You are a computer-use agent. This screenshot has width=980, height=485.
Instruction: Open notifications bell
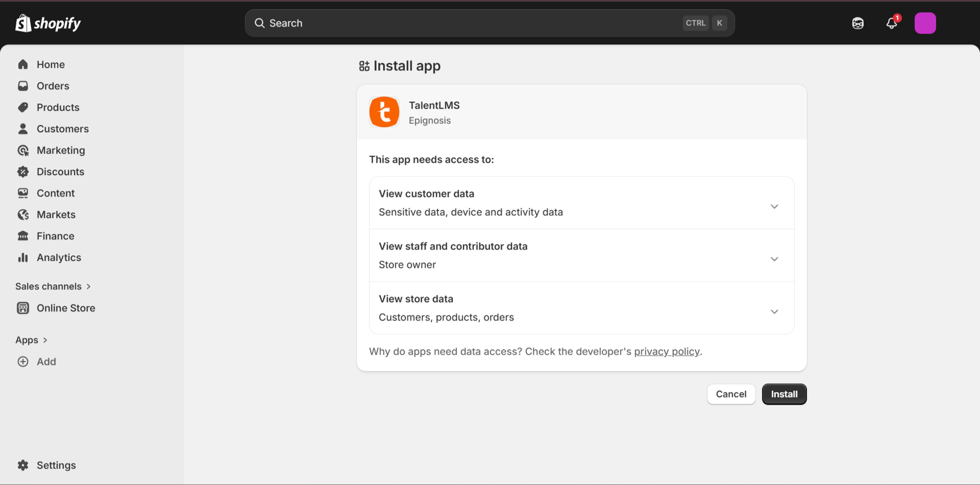(x=892, y=23)
